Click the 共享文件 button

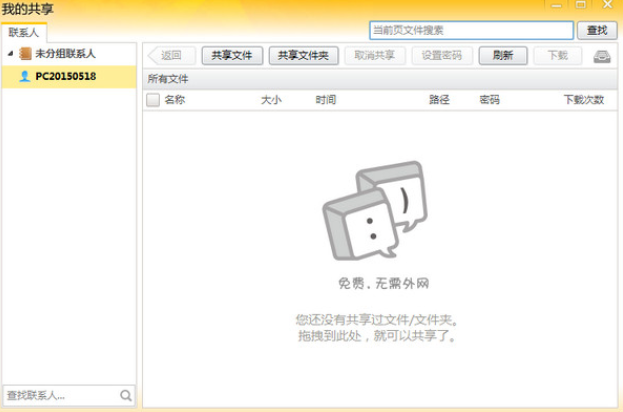pyautogui.click(x=231, y=56)
